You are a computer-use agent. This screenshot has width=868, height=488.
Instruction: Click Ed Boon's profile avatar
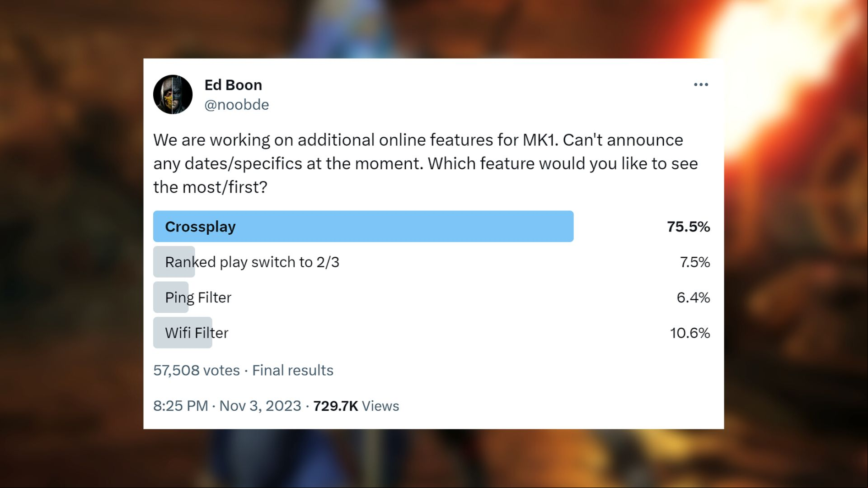(x=173, y=94)
